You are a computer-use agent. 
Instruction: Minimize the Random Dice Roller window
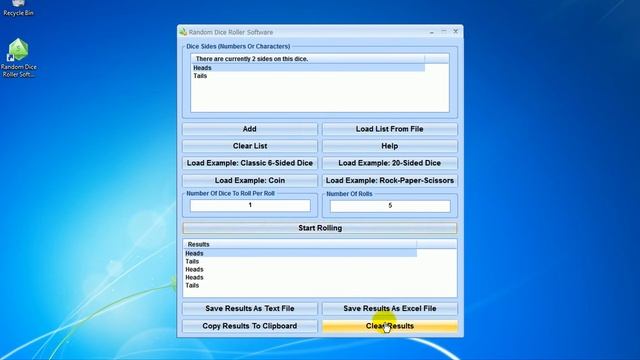(x=432, y=32)
